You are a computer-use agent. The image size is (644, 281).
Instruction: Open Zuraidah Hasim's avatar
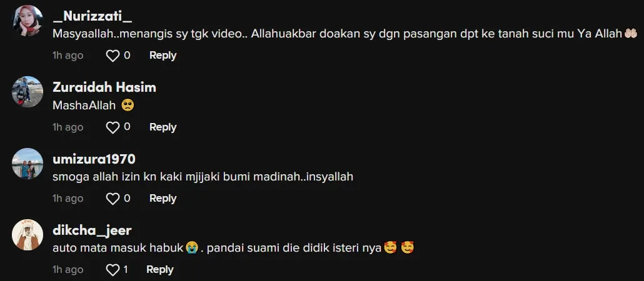[x=28, y=92]
